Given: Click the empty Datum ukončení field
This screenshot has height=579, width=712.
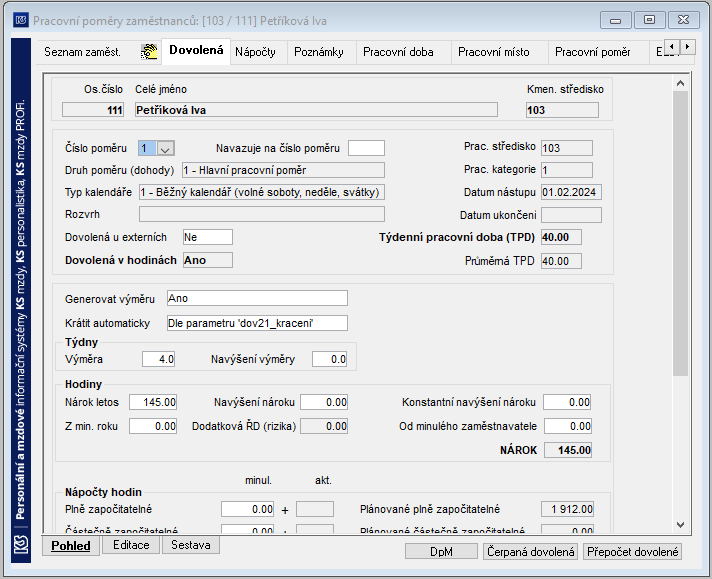Looking at the screenshot, I should click(x=571, y=215).
